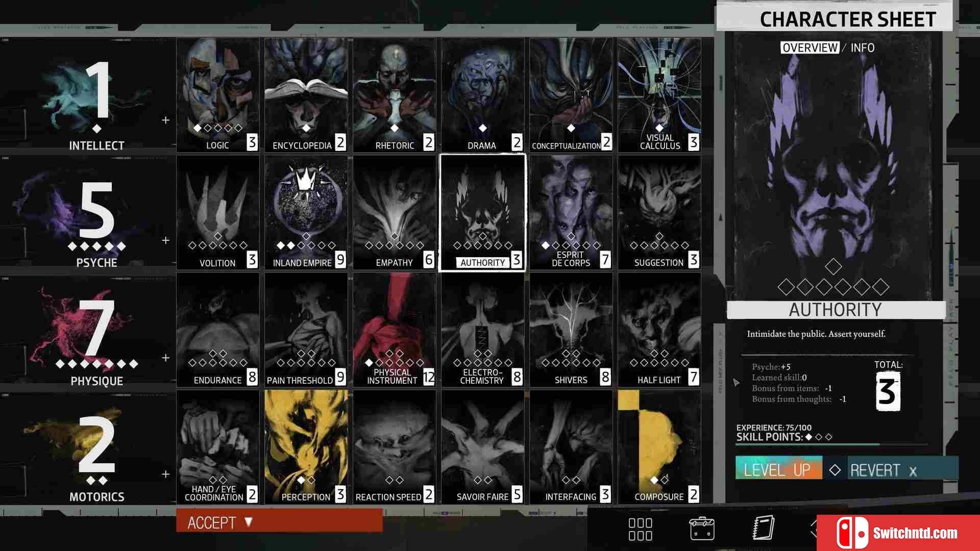Click 'Learned skill: 0' text

tap(779, 378)
